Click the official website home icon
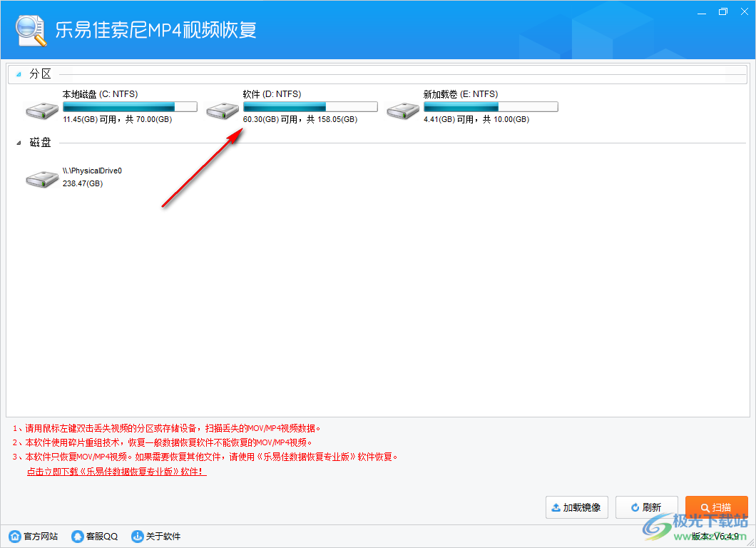 coord(15,536)
